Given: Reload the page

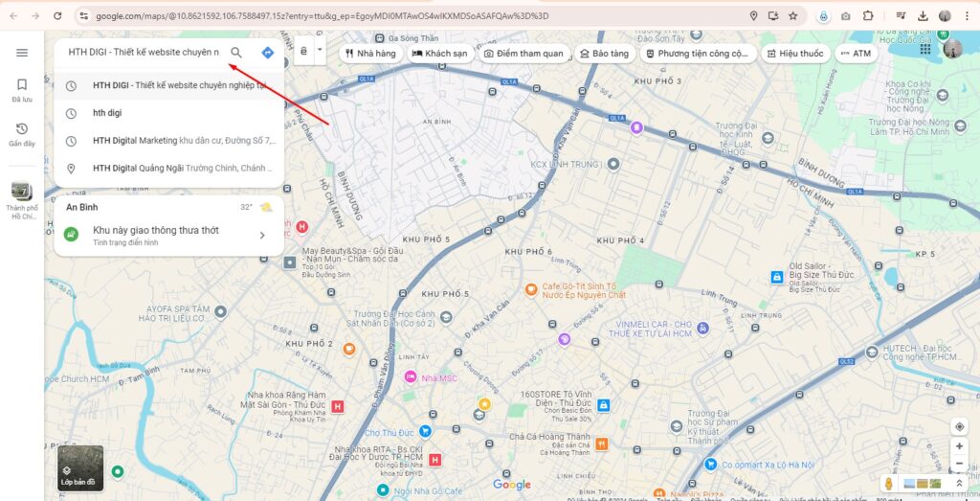Looking at the screenshot, I should pos(57,15).
